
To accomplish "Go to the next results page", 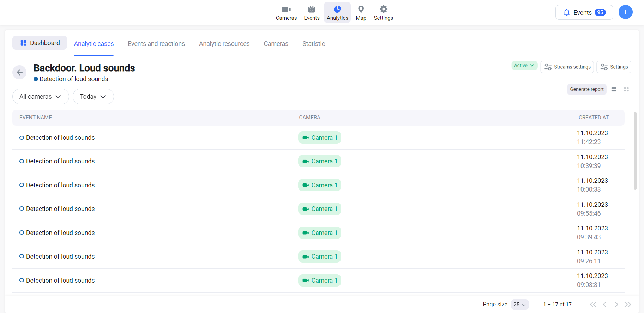I will (x=616, y=305).
